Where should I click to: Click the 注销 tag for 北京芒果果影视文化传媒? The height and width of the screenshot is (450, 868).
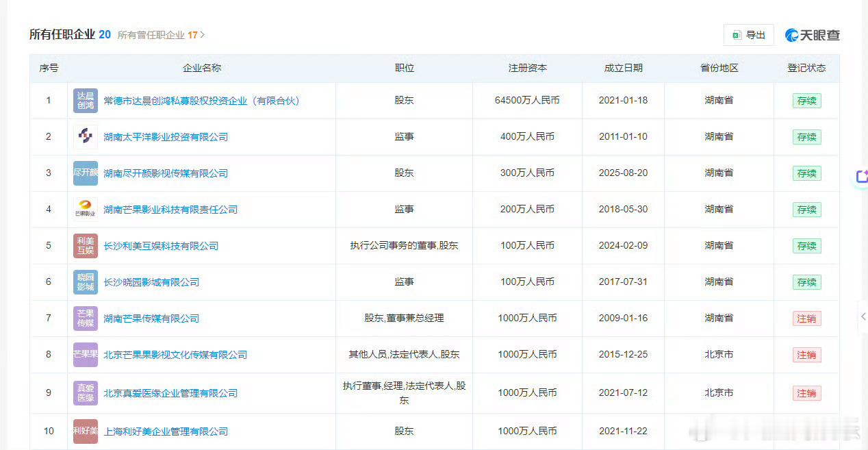click(806, 355)
